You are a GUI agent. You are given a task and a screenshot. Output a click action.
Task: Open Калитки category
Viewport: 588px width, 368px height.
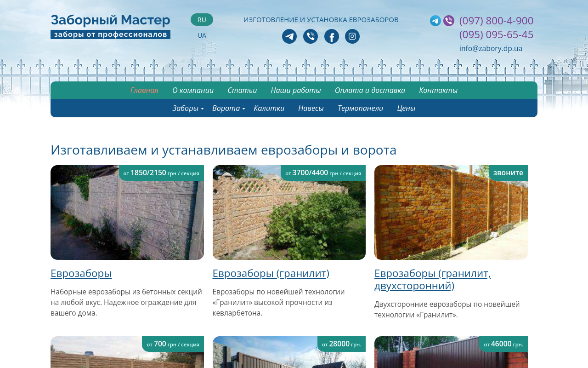(x=269, y=108)
